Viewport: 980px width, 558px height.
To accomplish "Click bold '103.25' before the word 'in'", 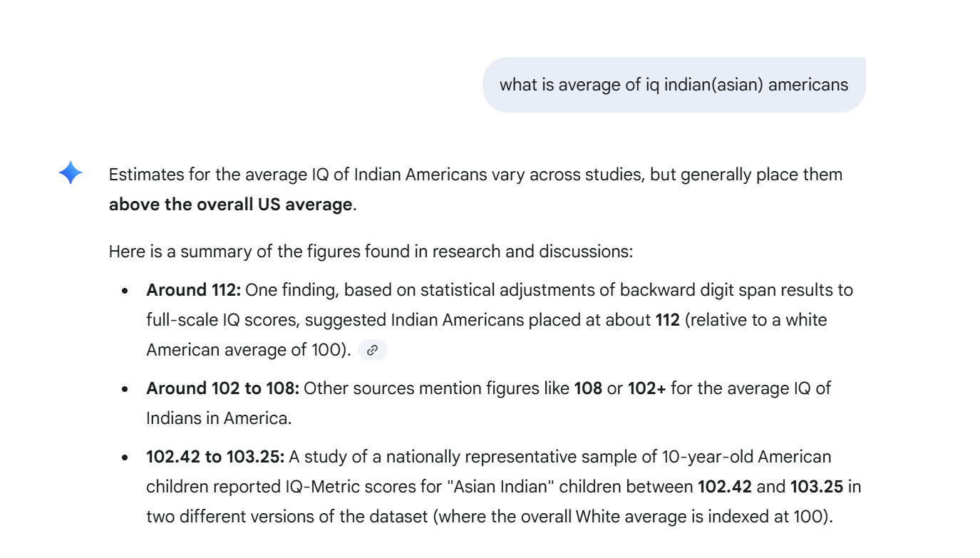I will pyautogui.click(x=817, y=487).
